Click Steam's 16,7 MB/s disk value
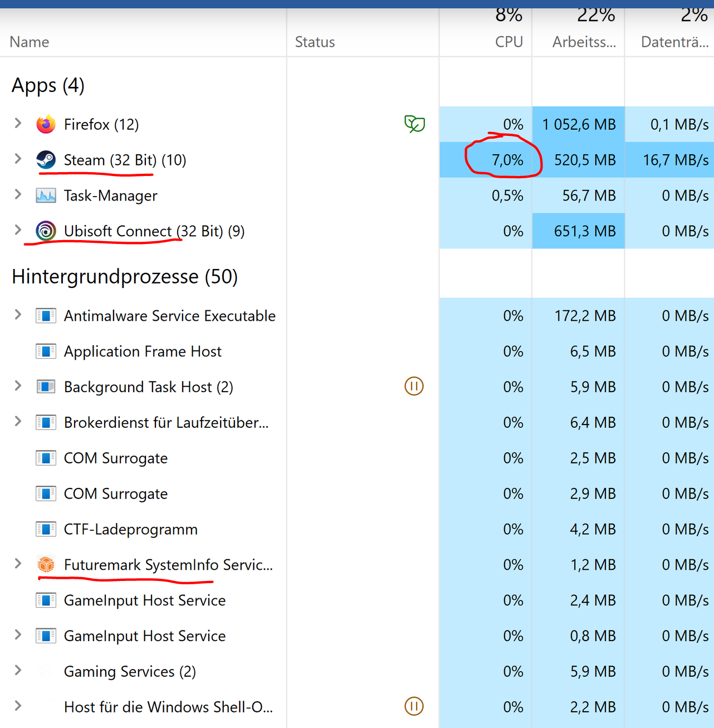 pyautogui.click(x=676, y=160)
